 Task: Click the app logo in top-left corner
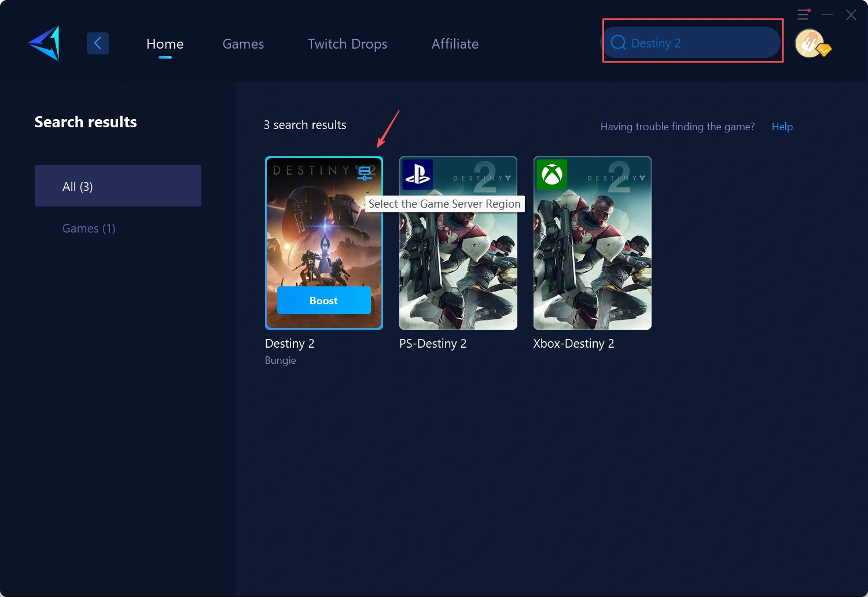43,43
